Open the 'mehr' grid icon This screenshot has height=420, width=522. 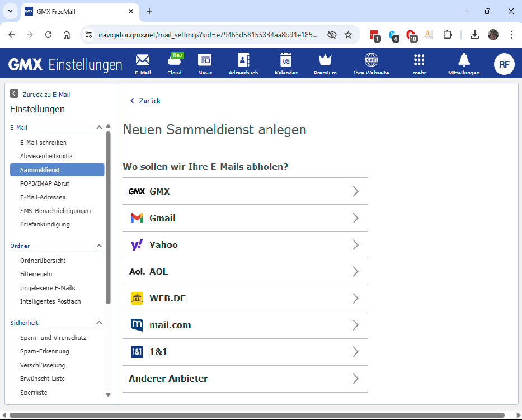coord(418,63)
